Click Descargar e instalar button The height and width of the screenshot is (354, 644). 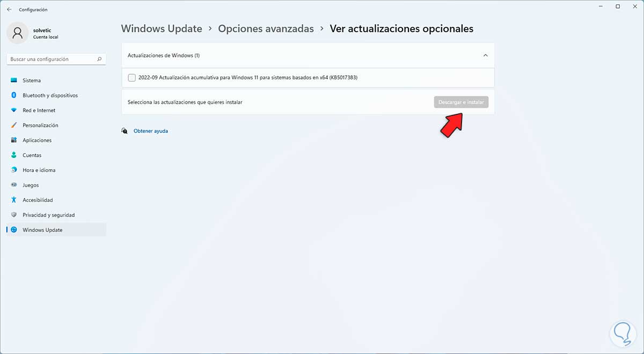point(461,102)
